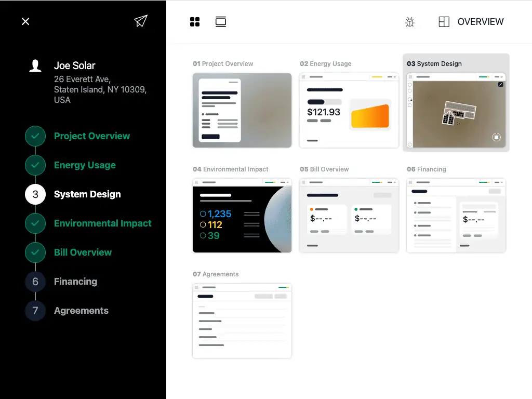The image size is (532, 399).
Task: Click Environmental Impact checkmark step circle
Action: [x=35, y=223]
